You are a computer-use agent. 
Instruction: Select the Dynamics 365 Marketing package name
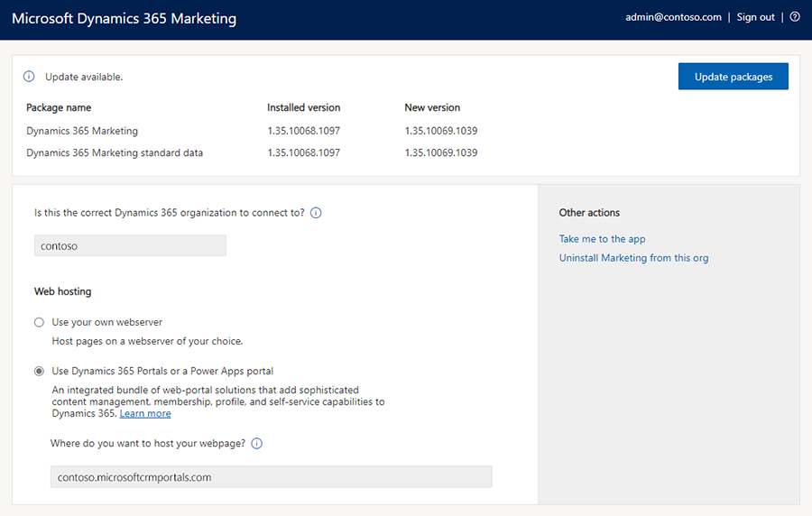[82, 131]
